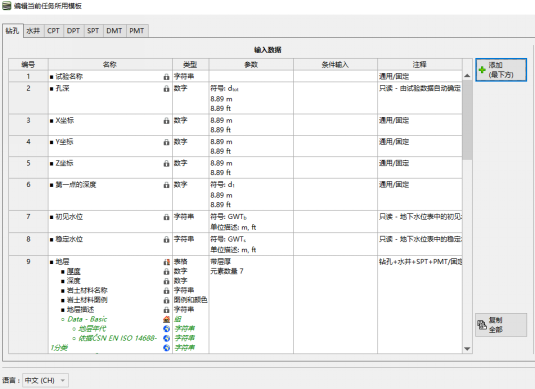Select the X坐标 row name

coord(65,120)
